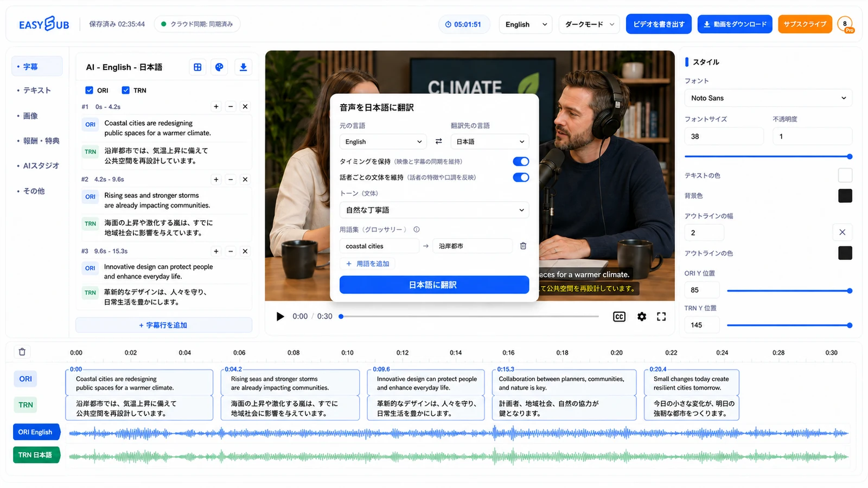Delete subtitle #2 with the X icon
This screenshot has height=488, width=868.
coord(245,179)
